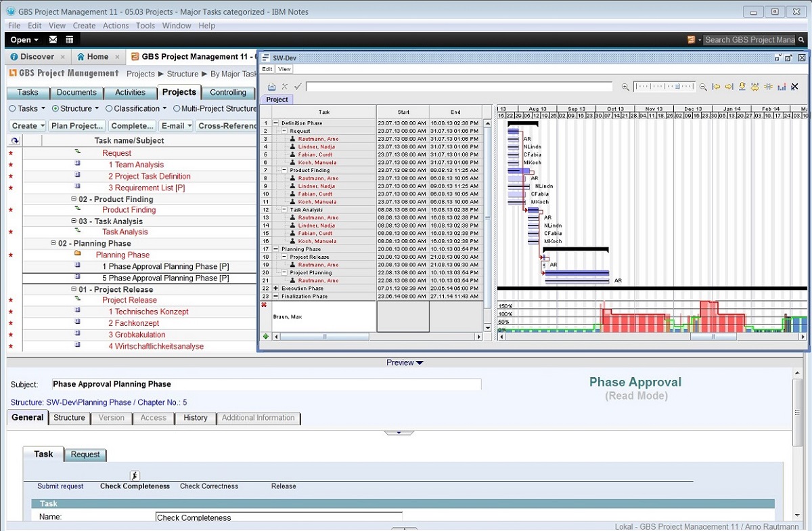Image resolution: width=812 pixels, height=531 pixels.
Task: Click document icon beside 2 Fachkonzept
Action: click(77, 323)
